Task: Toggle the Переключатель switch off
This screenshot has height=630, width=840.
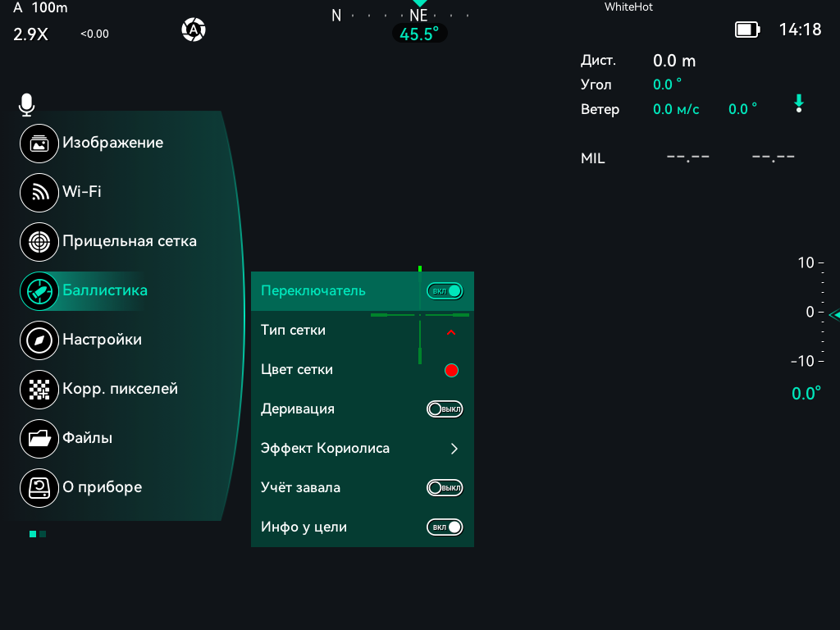Action: pyautogui.click(x=445, y=291)
